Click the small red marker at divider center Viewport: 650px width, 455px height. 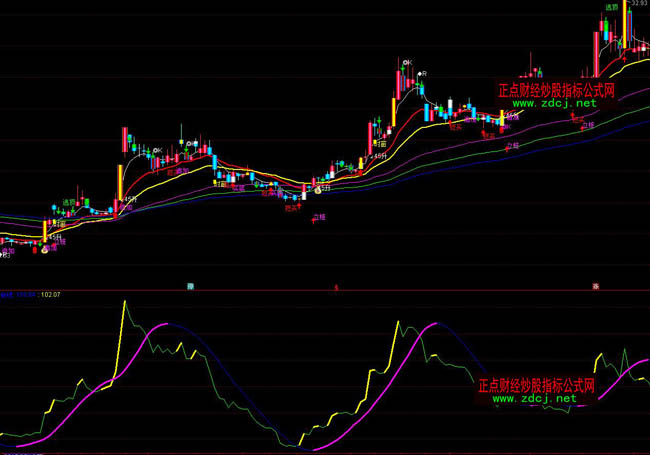click(335, 287)
